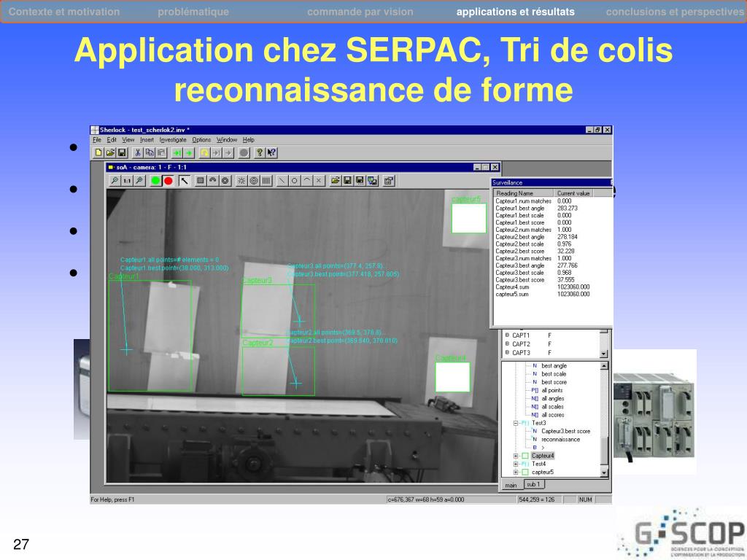Image resolution: width=747 pixels, height=560 pixels.
Task: Click the Capteur5 white ROI box in image
Action: [x=469, y=218]
